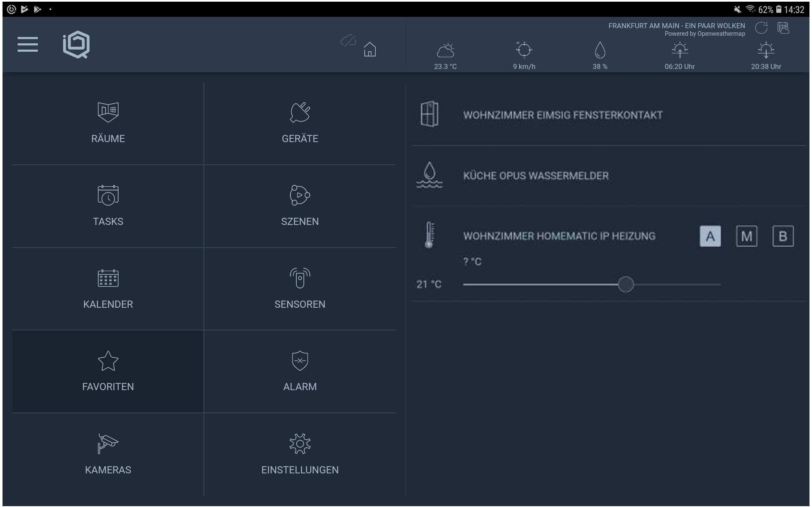Switch heating to M mode
The image size is (812, 507).
pos(746,236)
